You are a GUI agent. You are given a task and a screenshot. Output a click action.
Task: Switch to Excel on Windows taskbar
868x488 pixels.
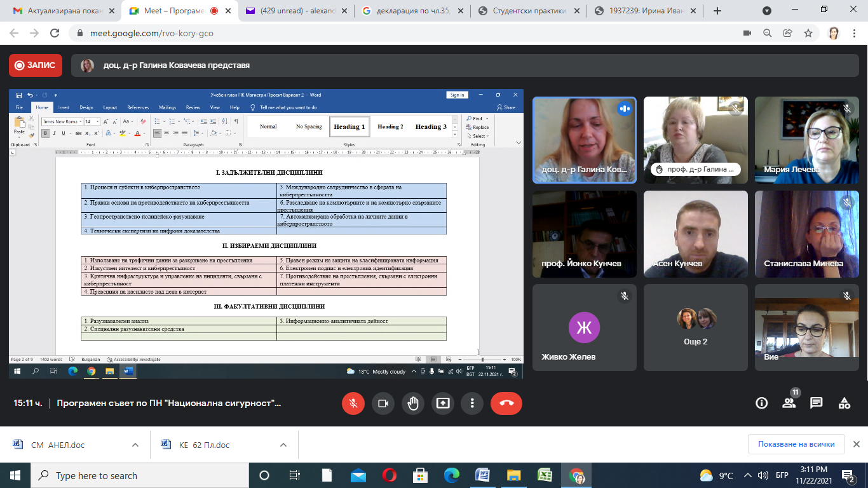click(x=545, y=475)
